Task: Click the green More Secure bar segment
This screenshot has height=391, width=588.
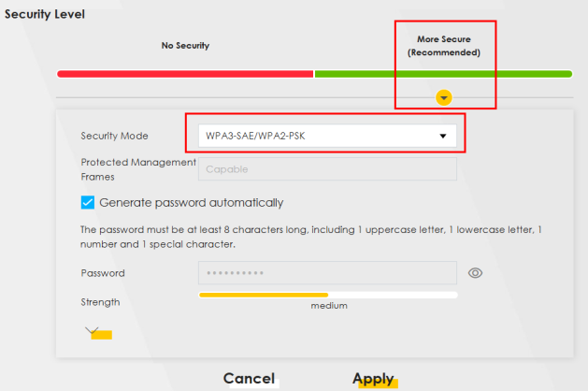Action: pyautogui.click(x=443, y=73)
